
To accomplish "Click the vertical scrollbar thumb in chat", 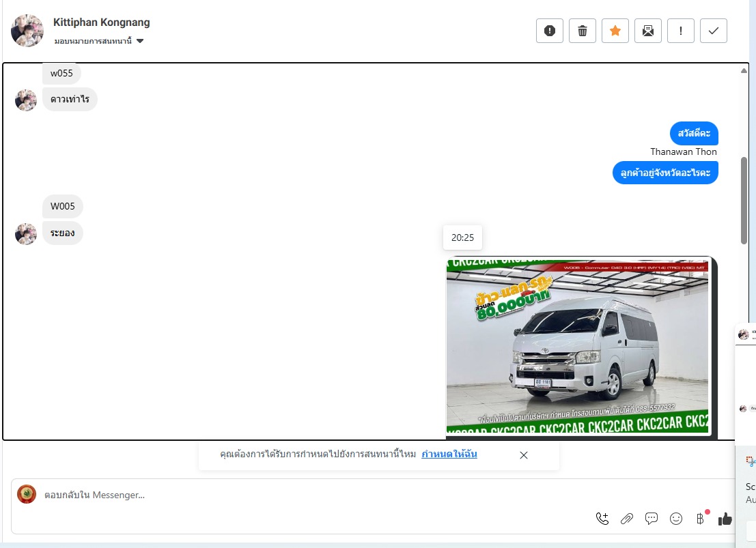I will point(744,201).
